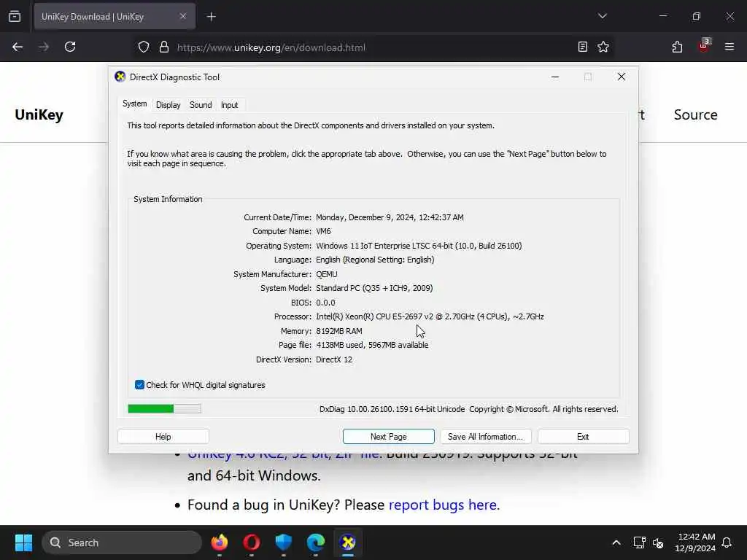Expand the list all tabs chevron
Image resolution: width=747 pixels, height=560 pixels.
pos(602,16)
